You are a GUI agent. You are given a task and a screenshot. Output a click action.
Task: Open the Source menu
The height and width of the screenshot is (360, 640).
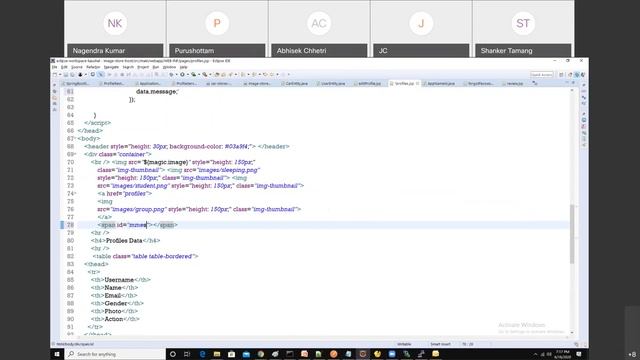[77, 67]
